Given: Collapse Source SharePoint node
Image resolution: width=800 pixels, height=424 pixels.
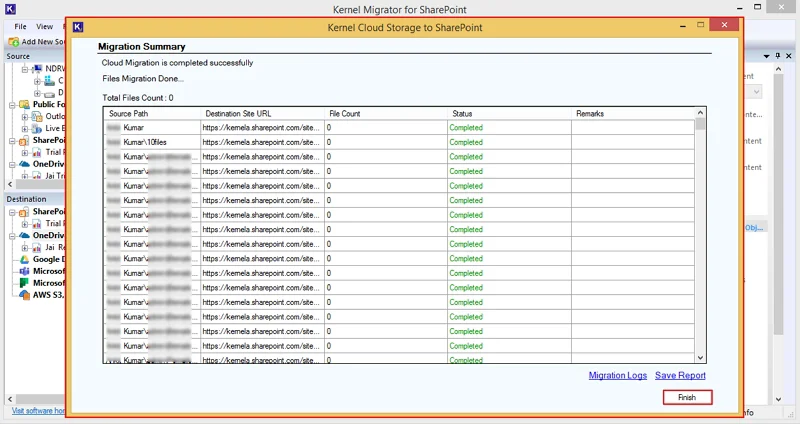Looking at the screenshot, I should (x=12, y=141).
